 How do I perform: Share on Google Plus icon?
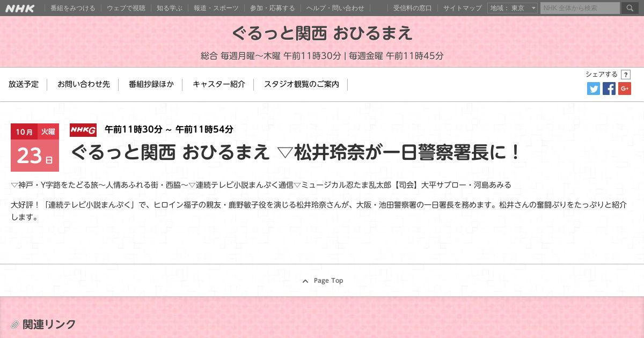625,89
